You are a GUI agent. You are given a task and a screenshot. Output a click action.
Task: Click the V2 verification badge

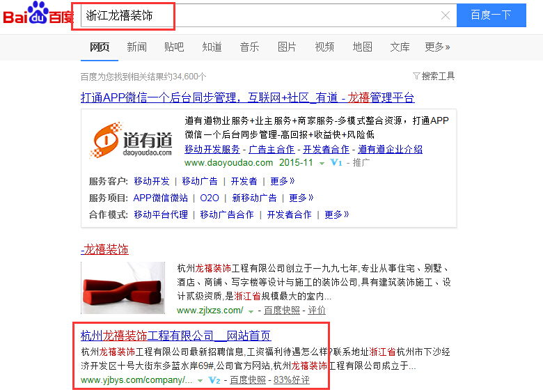coord(214,380)
